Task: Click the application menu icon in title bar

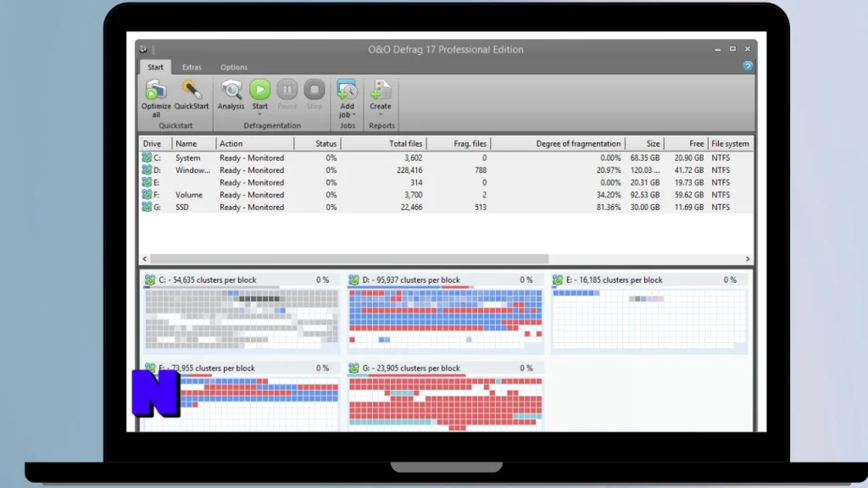Action: pyautogui.click(x=143, y=49)
